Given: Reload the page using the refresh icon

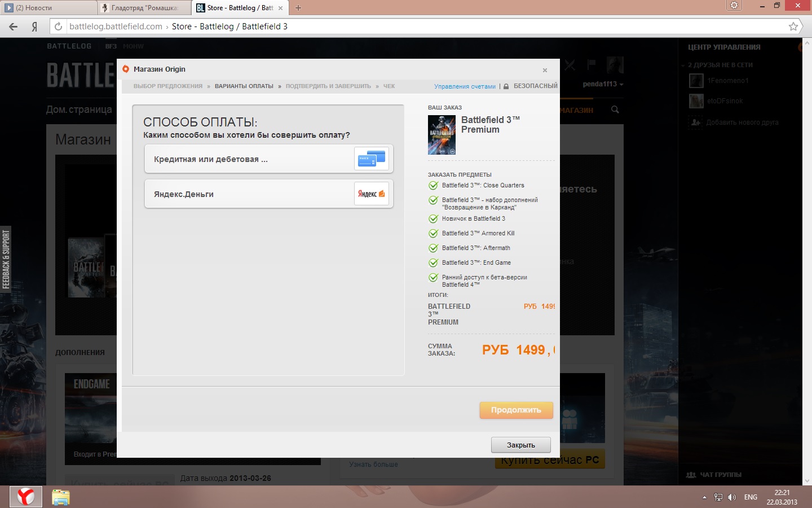Looking at the screenshot, I should coord(58,27).
